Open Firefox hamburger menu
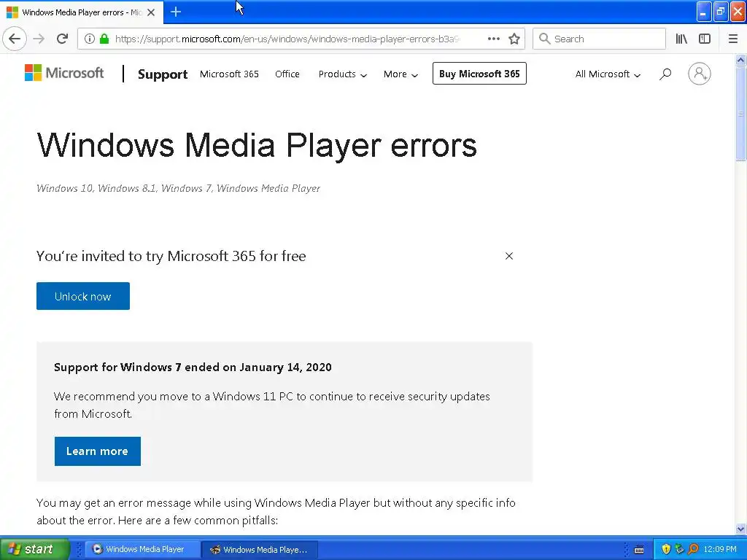 (732, 39)
